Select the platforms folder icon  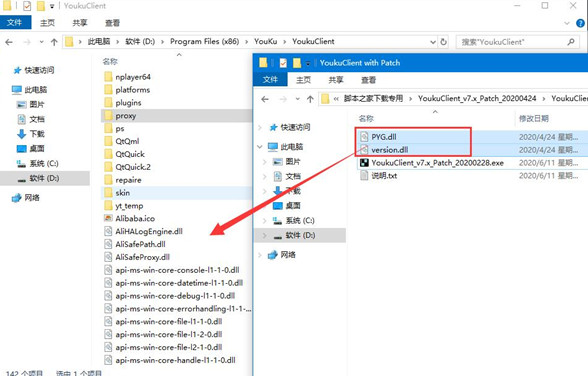[x=108, y=90]
